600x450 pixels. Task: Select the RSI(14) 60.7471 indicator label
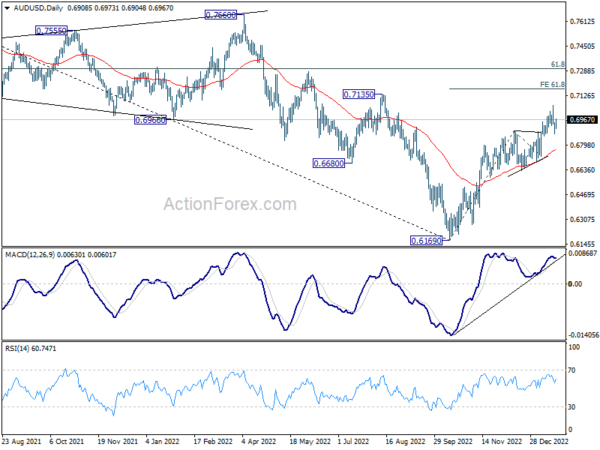coord(31,349)
